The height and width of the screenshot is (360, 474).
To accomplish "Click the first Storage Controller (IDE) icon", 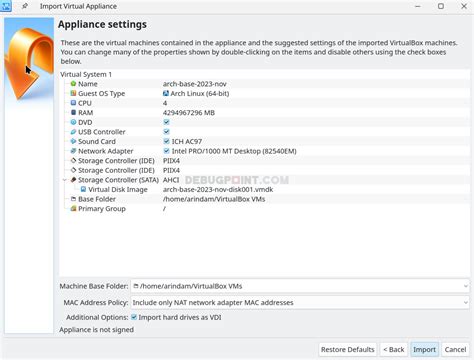I will pos(73,161).
